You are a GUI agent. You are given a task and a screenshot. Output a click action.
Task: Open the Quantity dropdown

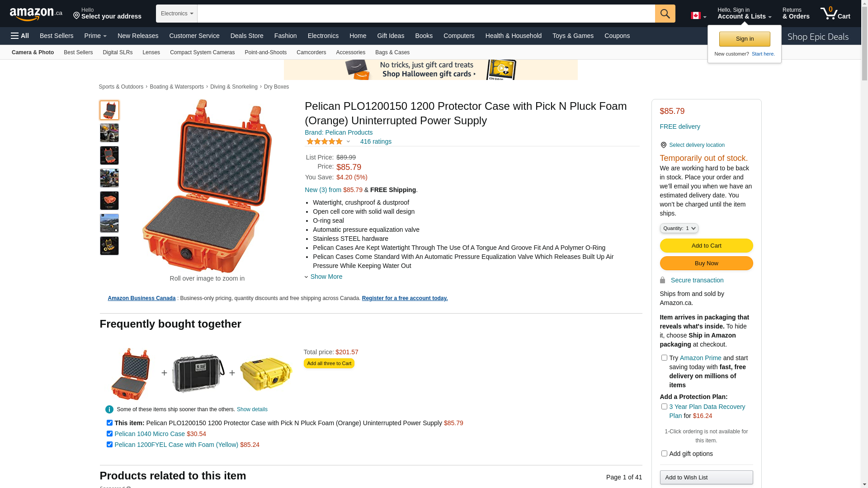679,228
